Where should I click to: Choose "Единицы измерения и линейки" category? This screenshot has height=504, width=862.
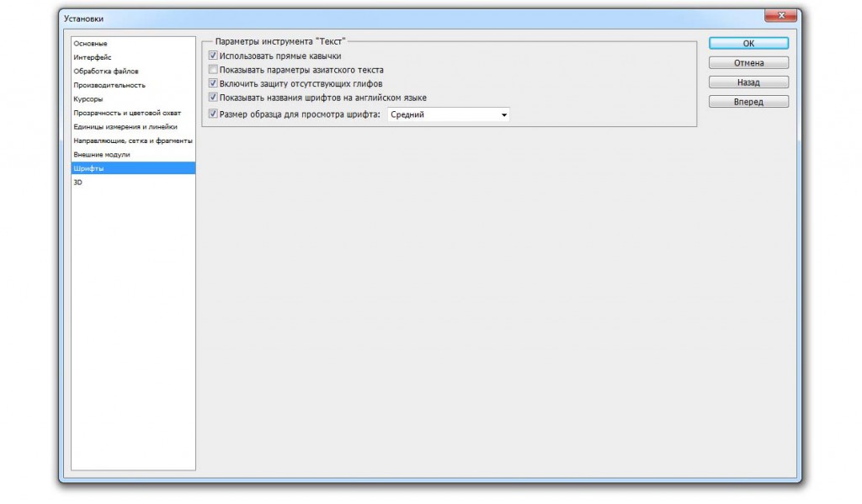125,126
